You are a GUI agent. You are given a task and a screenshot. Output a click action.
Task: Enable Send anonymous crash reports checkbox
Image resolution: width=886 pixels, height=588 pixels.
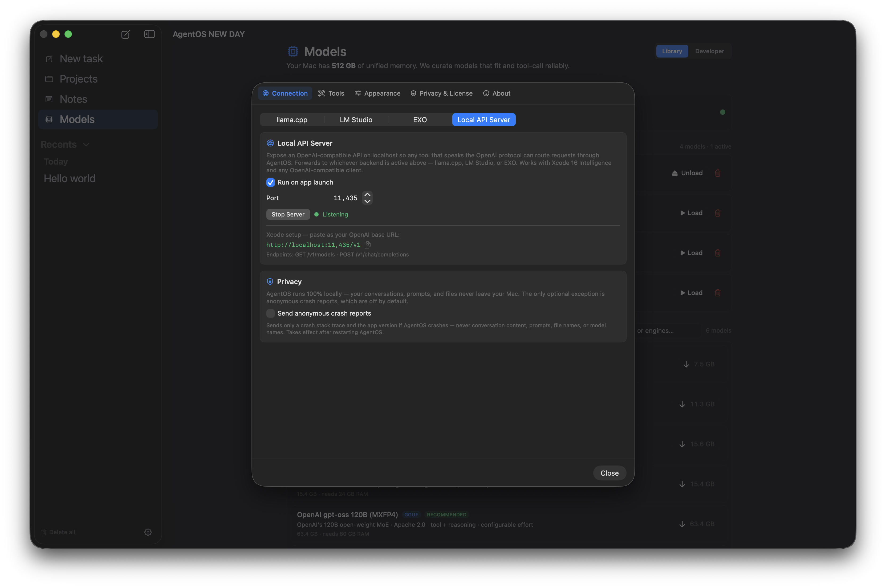tap(270, 313)
